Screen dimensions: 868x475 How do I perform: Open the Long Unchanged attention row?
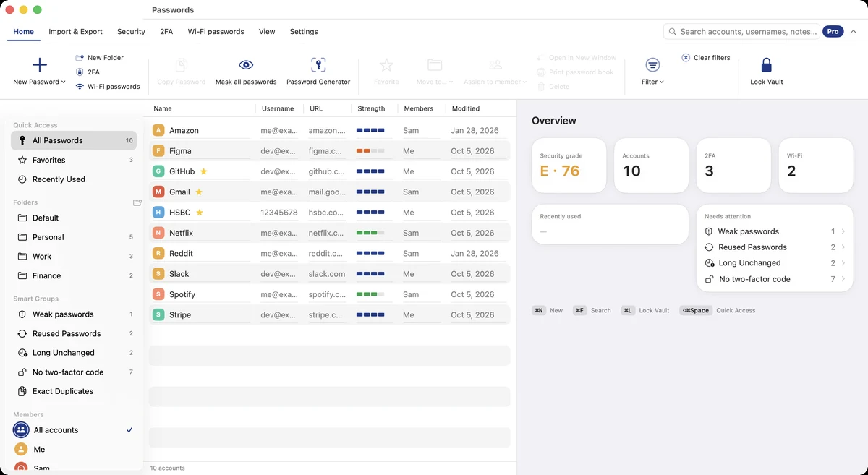click(x=775, y=263)
